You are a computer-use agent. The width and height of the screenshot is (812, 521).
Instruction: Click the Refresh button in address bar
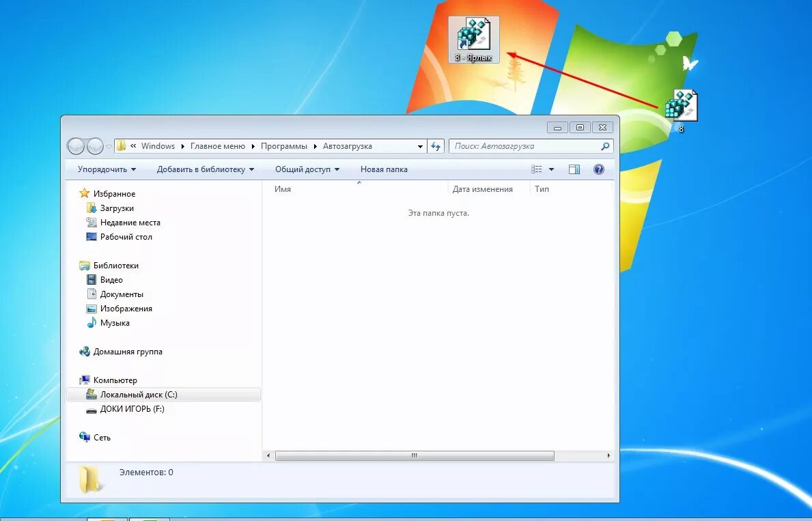[x=436, y=147]
